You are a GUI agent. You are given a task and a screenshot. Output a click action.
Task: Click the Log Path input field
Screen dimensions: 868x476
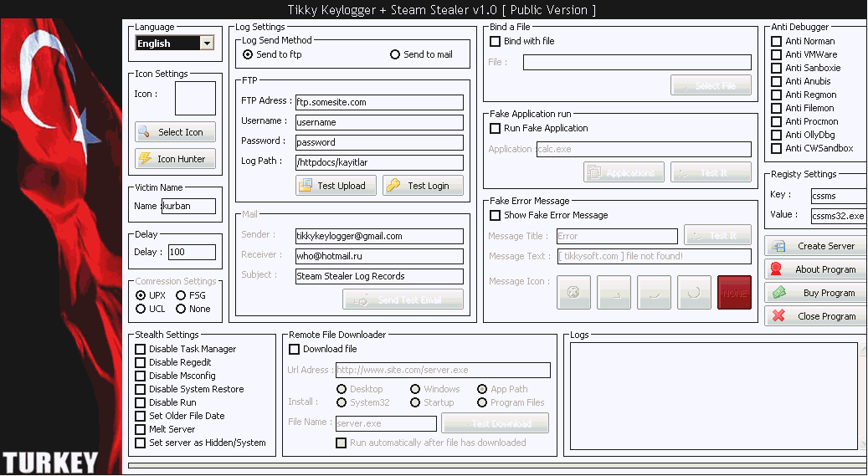click(379, 162)
